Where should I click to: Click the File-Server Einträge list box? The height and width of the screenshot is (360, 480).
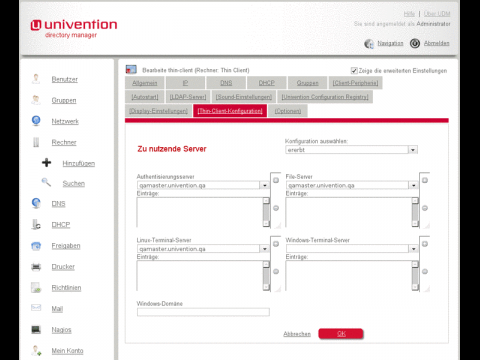pos(352,212)
